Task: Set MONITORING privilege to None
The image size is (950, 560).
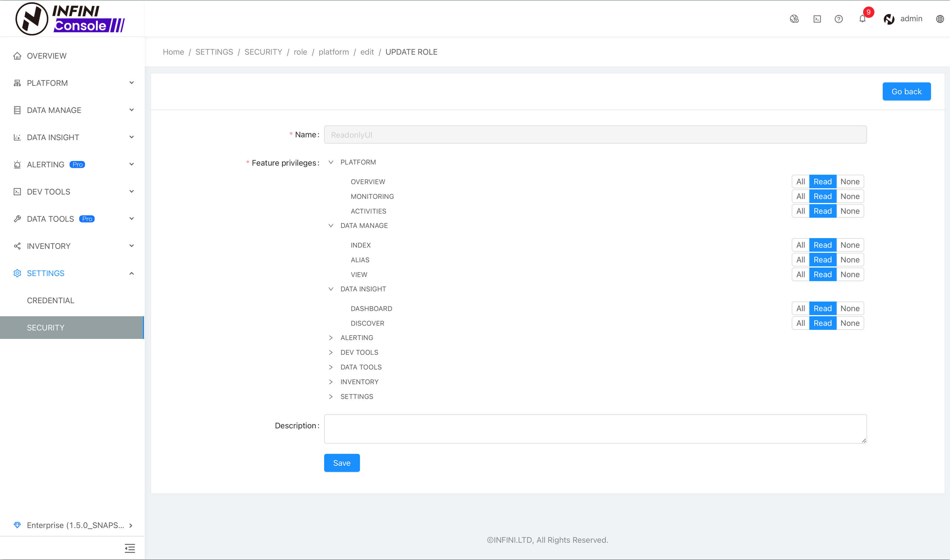Action: pos(850,196)
